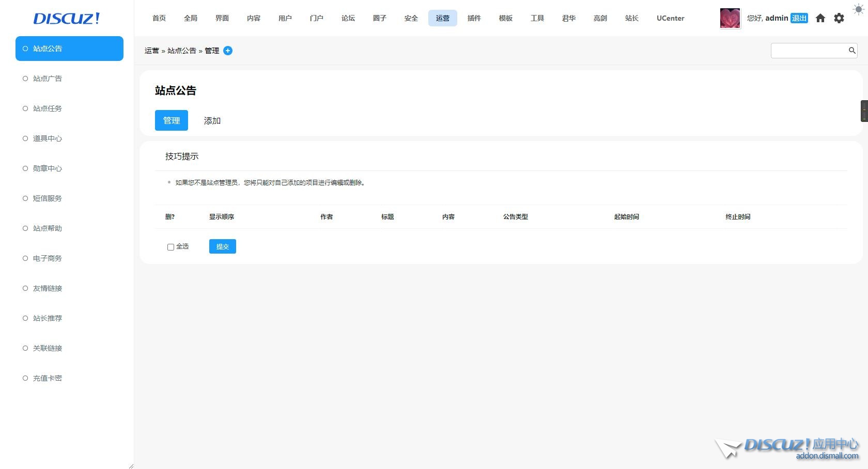Click the Discuz! logo
The image size is (868, 469).
pos(67,19)
